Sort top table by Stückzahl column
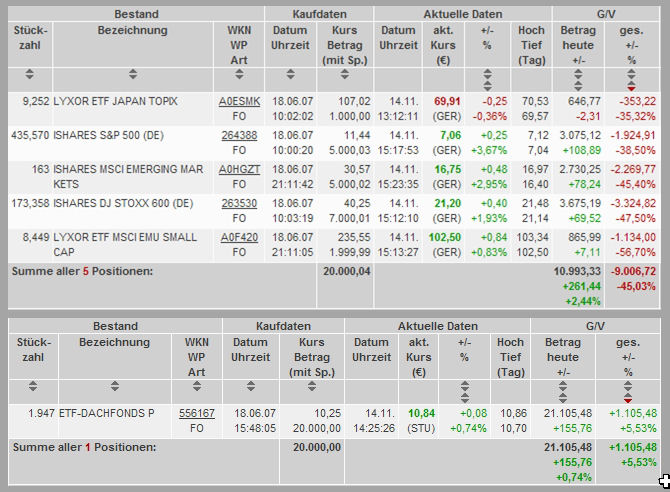 (29, 74)
